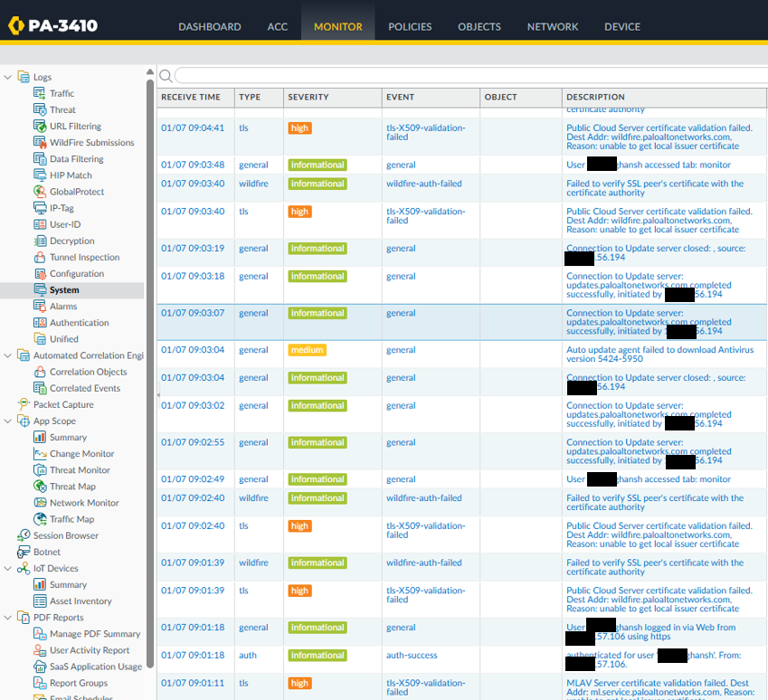The image size is (768, 700).
Task: Click the tls-X509-validation-failed event at 09:04:41
Action: tap(425, 132)
